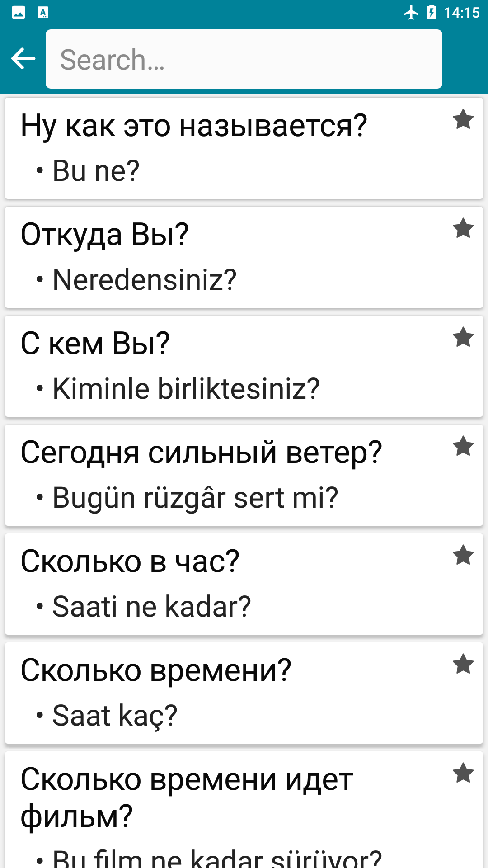Tap the keyboard language notification icon

(43, 12)
